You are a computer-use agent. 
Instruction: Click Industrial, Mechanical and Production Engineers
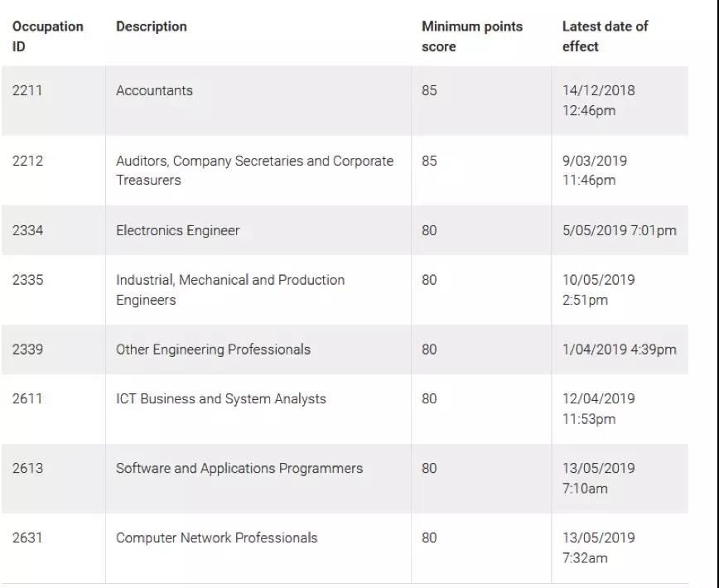click(230, 290)
